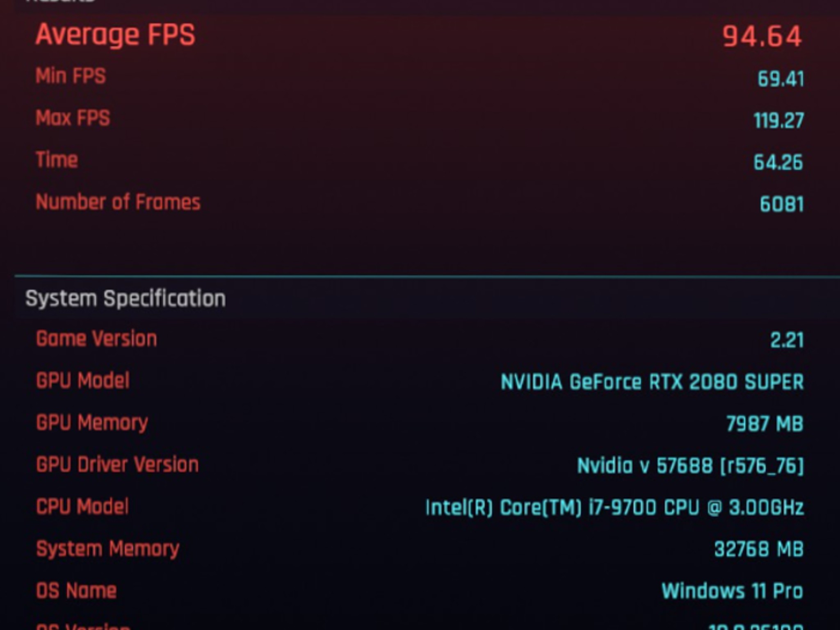
Task: Click the Intel Core i7-9700 CPU text
Action: click(x=615, y=507)
